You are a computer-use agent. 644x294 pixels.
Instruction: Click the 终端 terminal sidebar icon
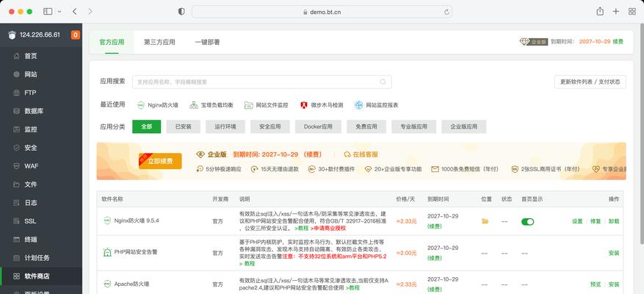[x=16, y=240]
